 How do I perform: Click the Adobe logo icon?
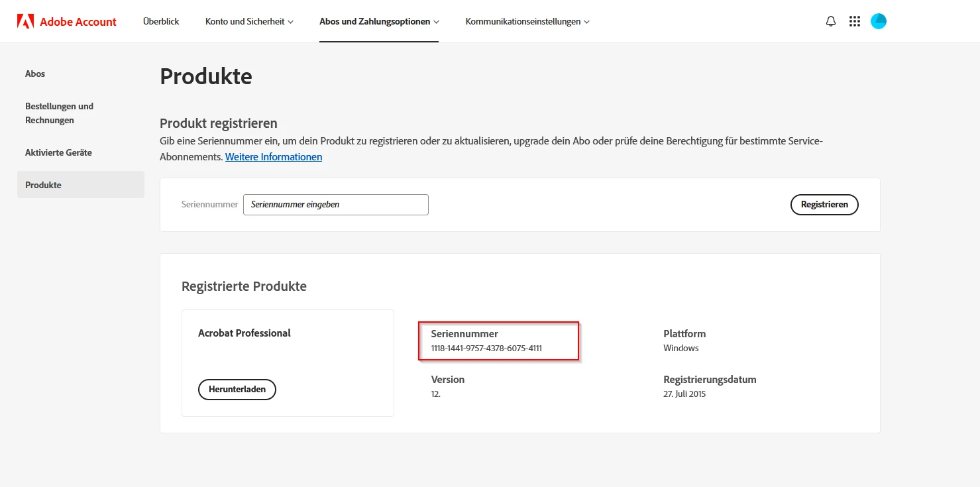(x=25, y=21)
